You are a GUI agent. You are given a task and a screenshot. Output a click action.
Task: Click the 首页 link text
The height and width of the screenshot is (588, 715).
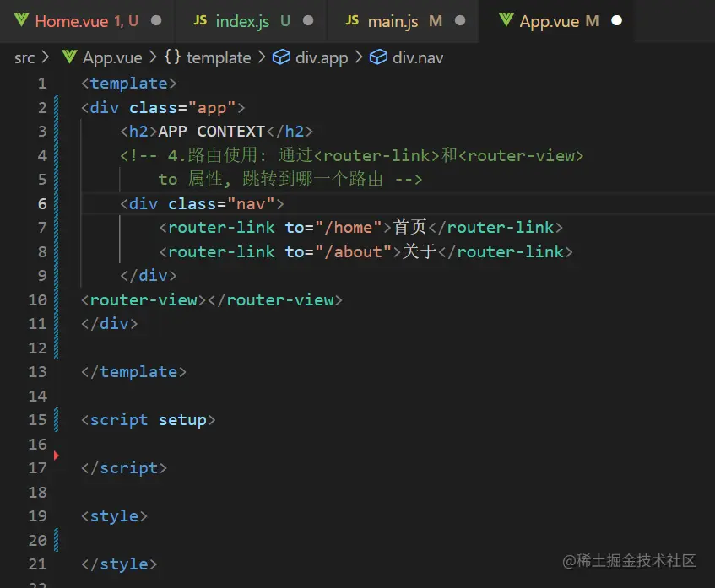[x=409, y=228]
